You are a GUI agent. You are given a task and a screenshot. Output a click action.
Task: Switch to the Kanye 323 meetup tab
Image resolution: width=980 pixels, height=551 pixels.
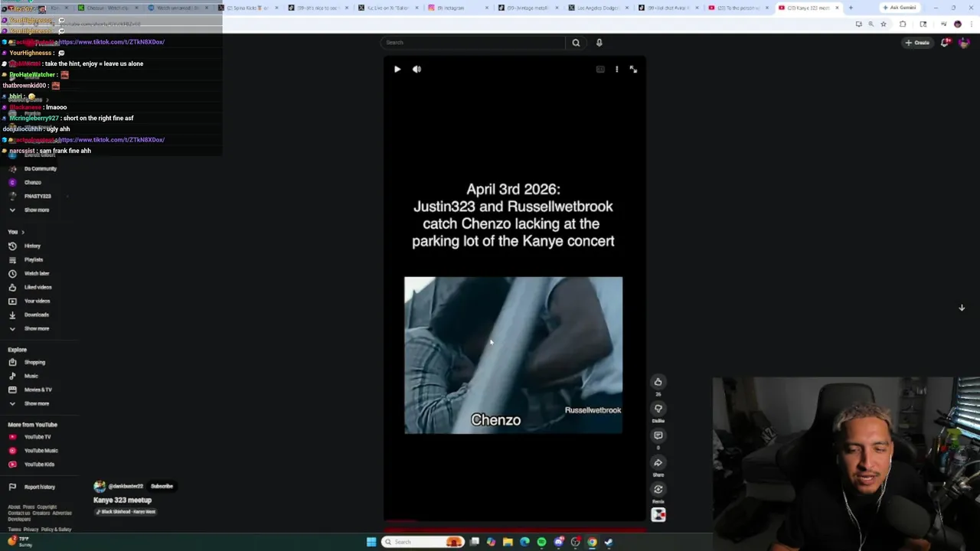pos(808,8)
